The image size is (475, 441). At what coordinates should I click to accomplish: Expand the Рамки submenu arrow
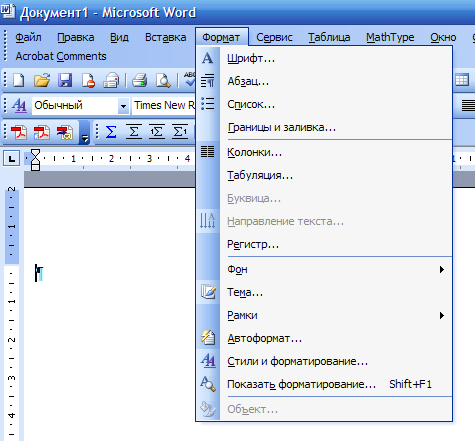point(442,315)
